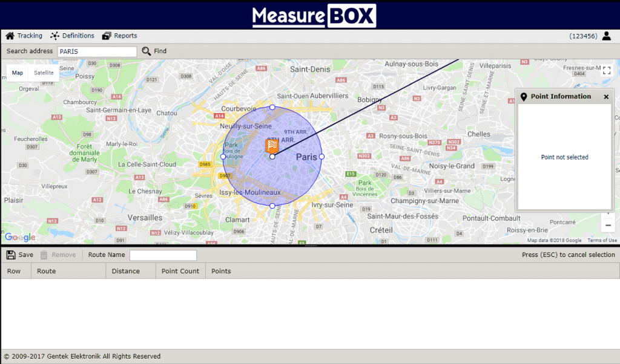The width and height of the screenshot is (620, 364).
Task: Click the circle's center handle
Action: pos(272,157)
